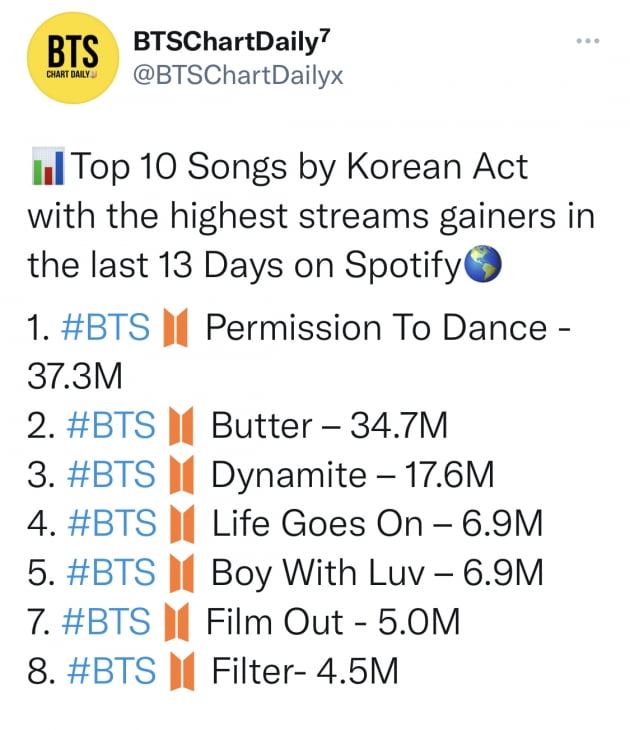Open #BTS hashtag on the Film Out line
This screenshot has height=730, width=630.
pyautogui.click(x=106, y=622)
